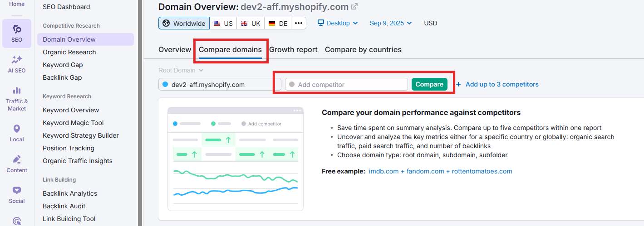Open the AI SEO sparkle icon

click(17, 60)
